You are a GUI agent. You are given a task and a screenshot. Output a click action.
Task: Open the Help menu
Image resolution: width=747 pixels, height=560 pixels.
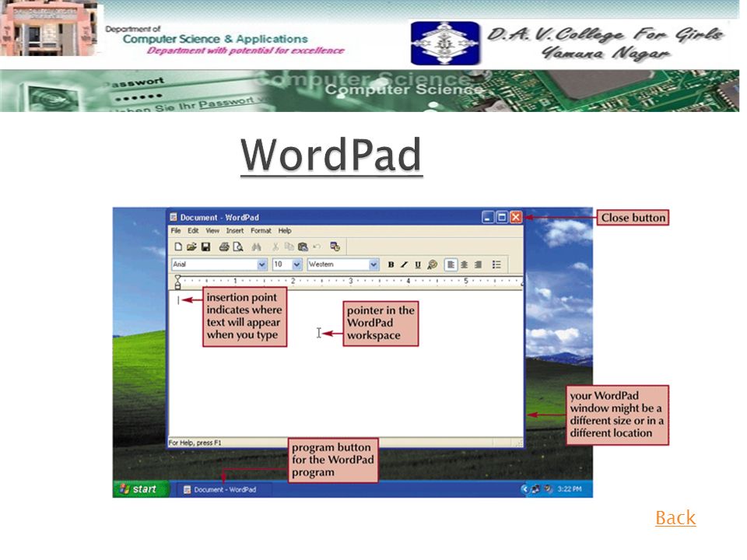[x=285, y=230]
